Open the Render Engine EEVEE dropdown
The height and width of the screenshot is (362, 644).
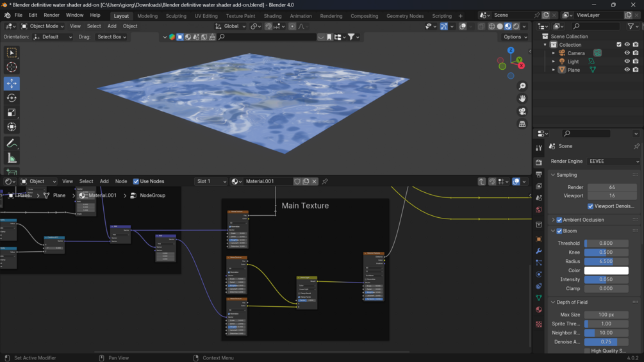(614, 161)
